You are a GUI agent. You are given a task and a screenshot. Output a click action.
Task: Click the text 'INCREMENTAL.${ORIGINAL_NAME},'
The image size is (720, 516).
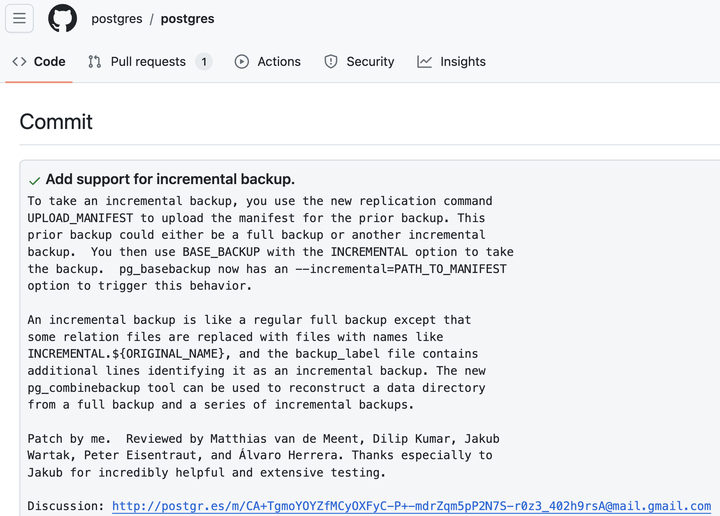(x=128, y=354)
